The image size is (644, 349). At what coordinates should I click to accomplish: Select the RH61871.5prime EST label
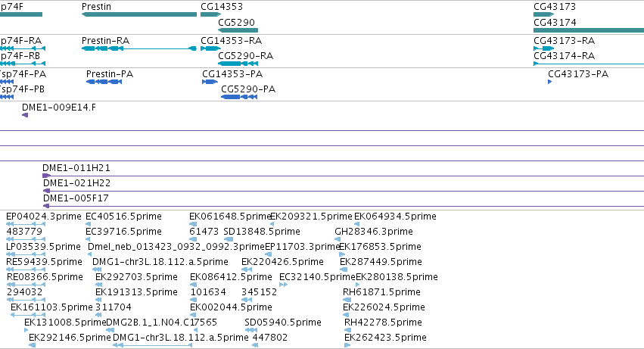coord(381,292)
